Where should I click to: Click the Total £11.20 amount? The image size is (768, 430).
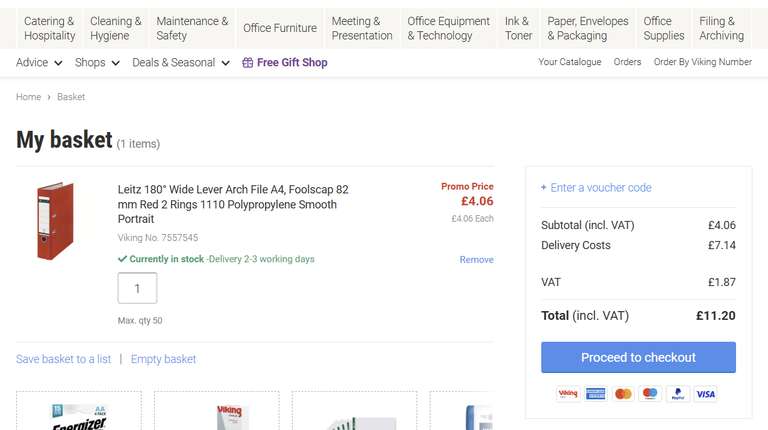(x=716, y=315)
